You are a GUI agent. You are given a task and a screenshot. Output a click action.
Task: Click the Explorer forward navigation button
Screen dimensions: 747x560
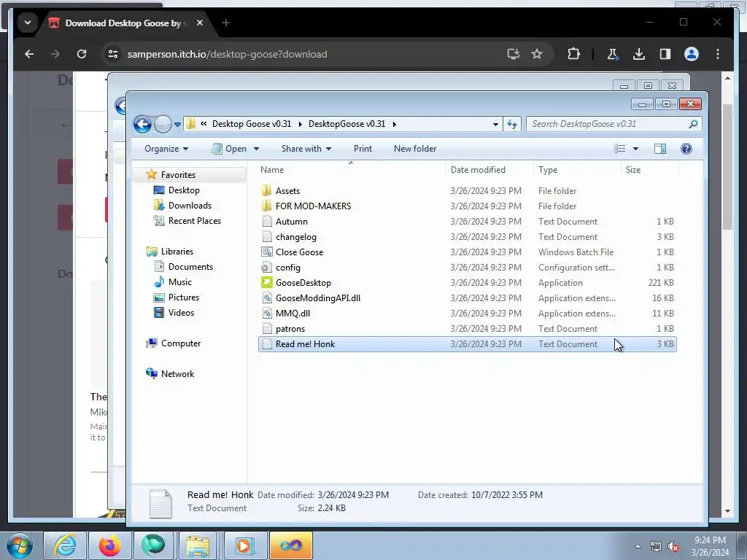click(x=163, y=124)
